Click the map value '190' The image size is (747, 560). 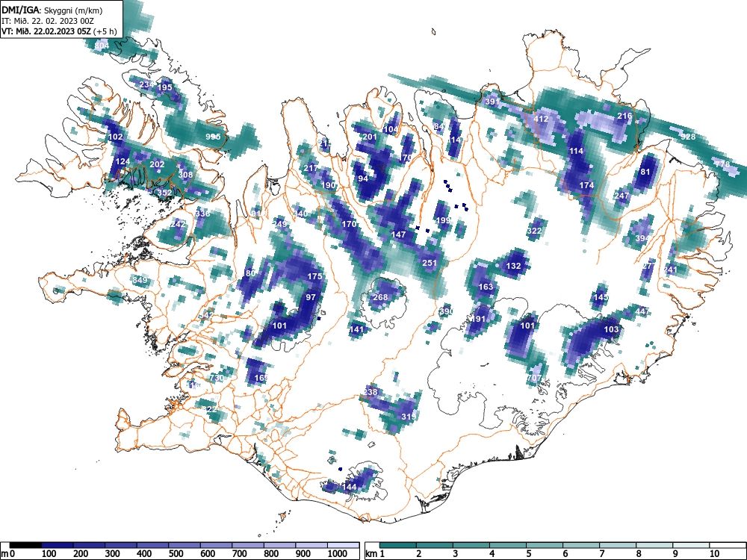point(328,185)
